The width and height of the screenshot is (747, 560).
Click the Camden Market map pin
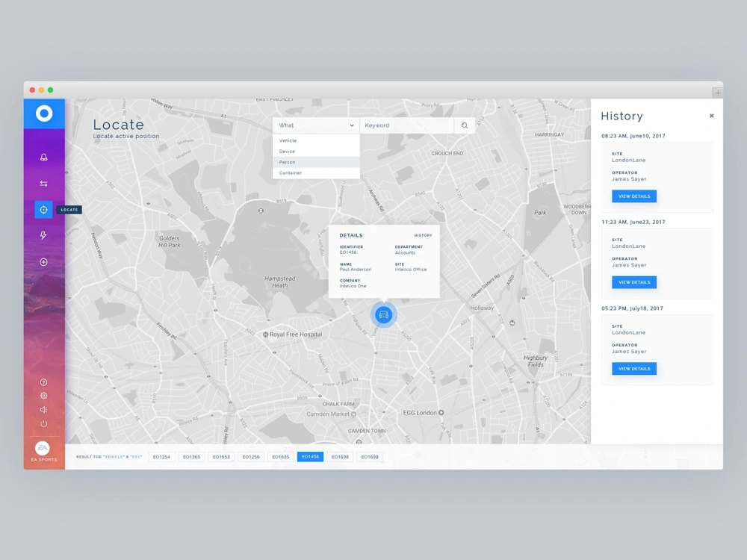(x=353, y=414)
